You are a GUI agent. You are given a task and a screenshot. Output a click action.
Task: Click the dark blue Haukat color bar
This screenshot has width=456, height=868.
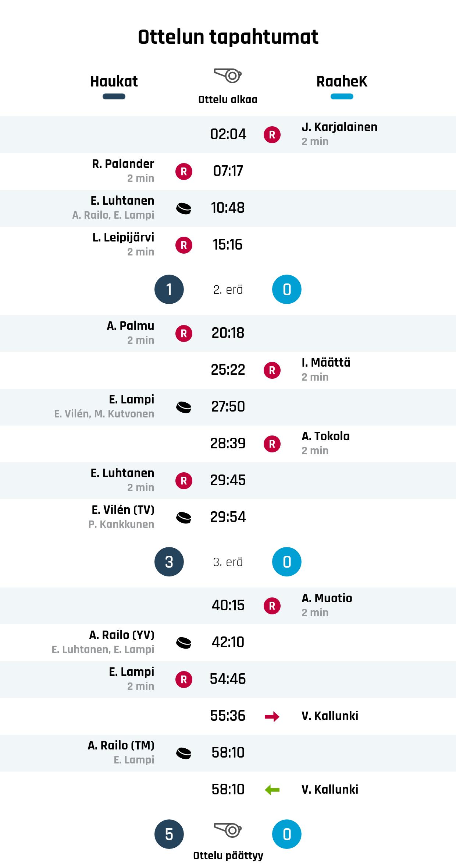114,97
